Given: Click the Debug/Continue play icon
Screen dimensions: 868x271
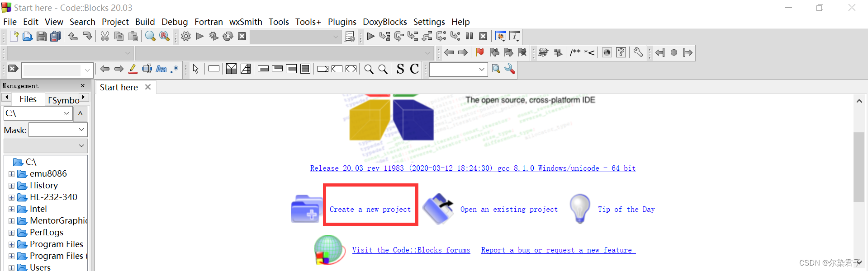Looking at the screenshot, I should (370, 36).
